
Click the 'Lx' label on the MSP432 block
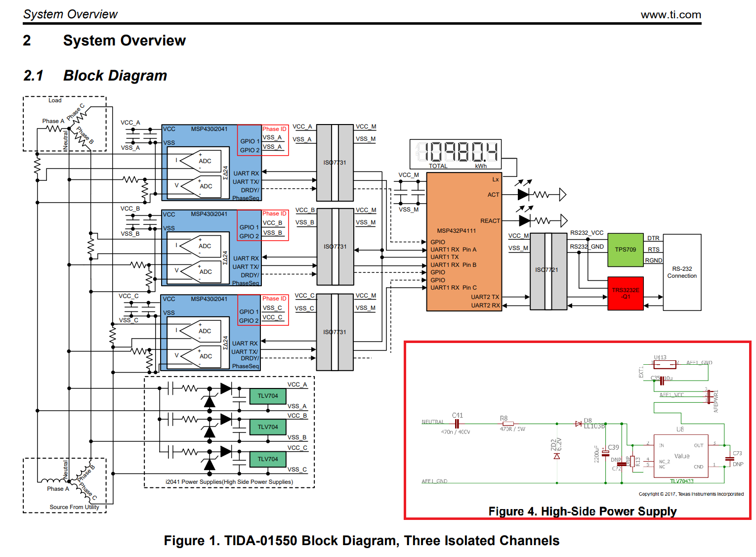(495, 179)
